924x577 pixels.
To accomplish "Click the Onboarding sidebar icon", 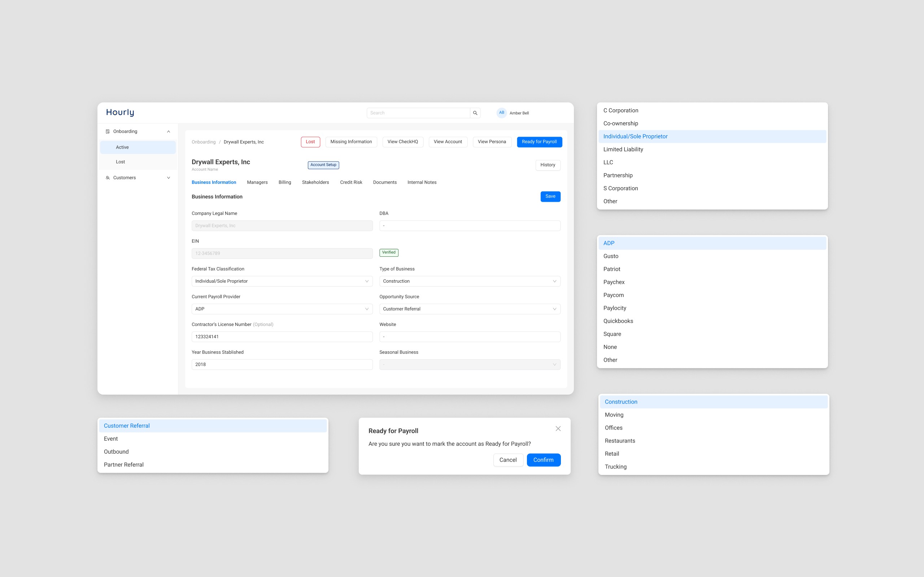I will (108, 132).
